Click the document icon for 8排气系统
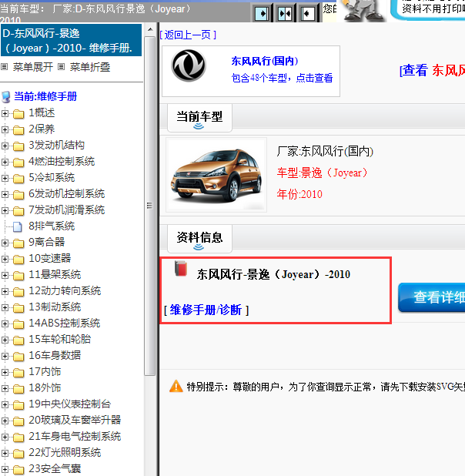465x476 pixels. pyautogui.click(x=18, y=226)
